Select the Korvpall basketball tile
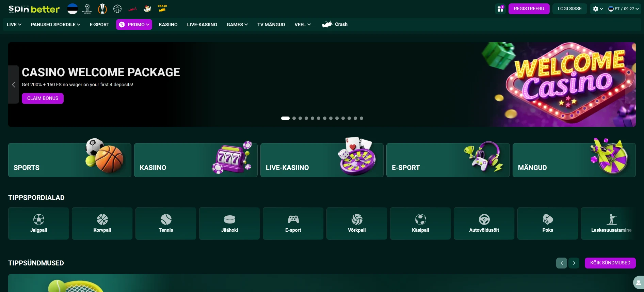 (x=102, y=224)
